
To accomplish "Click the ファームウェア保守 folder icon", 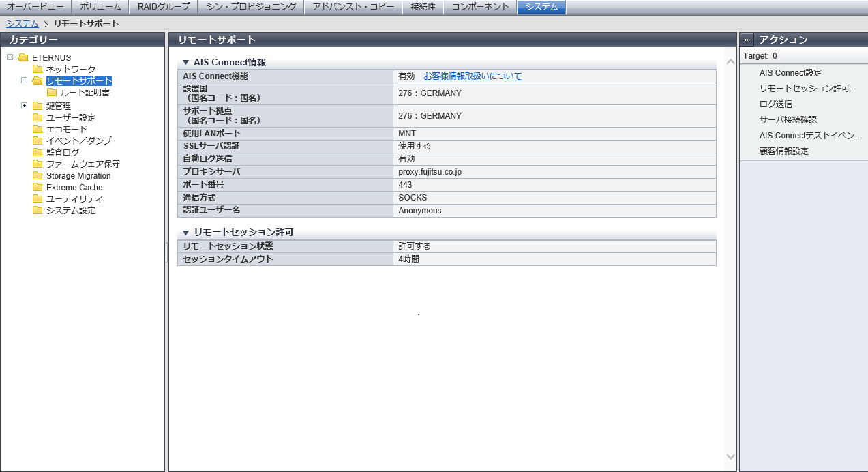I will click(x=38, y=164).
